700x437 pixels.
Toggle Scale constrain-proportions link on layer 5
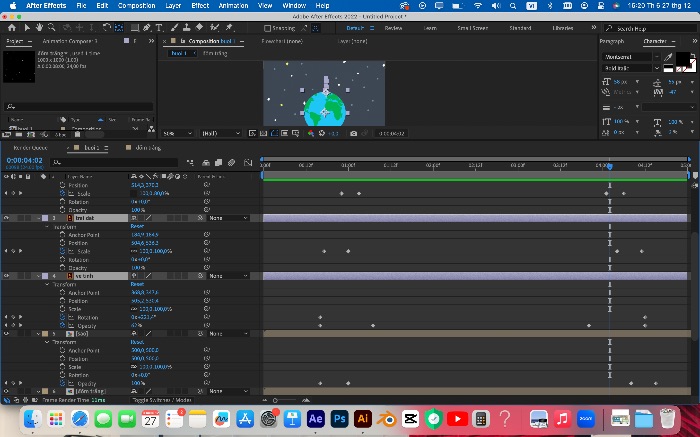point(134,367)
